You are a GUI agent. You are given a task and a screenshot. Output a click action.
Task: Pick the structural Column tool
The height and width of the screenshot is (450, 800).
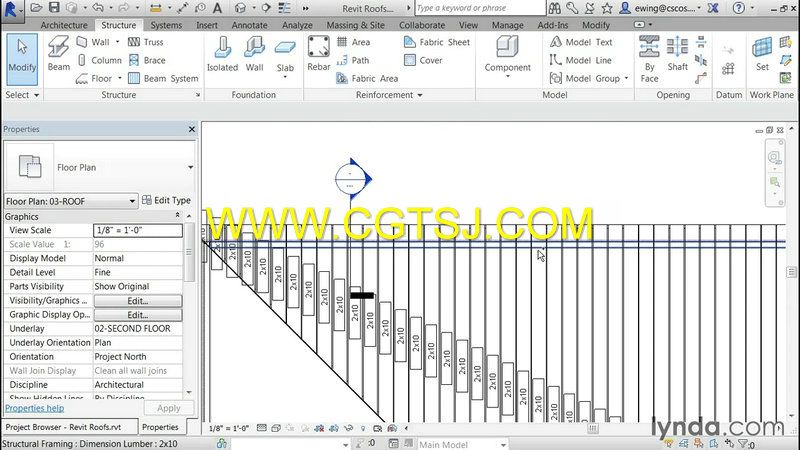click(99, 60)
